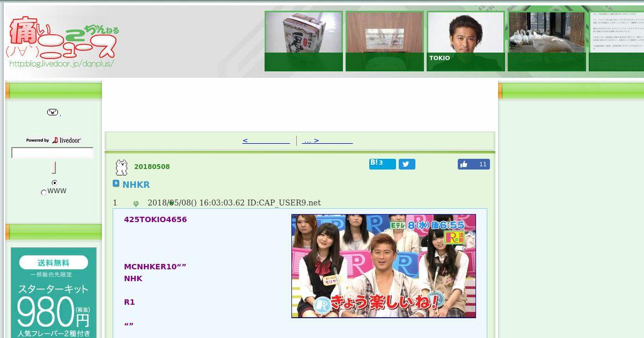644x338 pixels.
Task: Open the TOKIO featured thumbnail
Action: pos(466,41)
